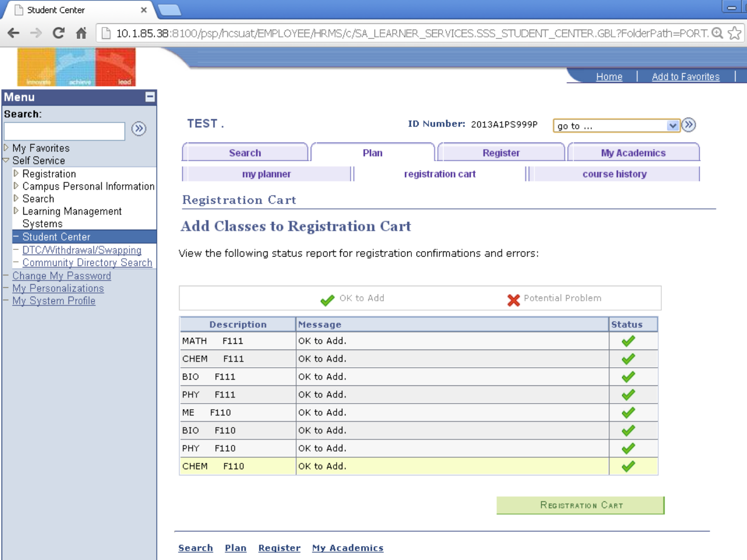Click the Message column header
The height and width of the screenshot is (560, 747).
452,325
